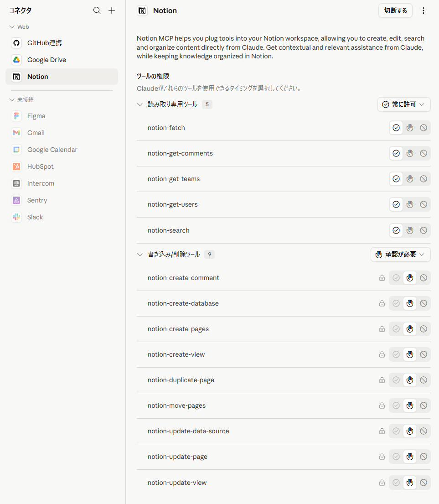The height and width of the screenshot is (504, 439).
Task: Click lock icon on notion-update-data-source row
Action: (x=382, y=431)
